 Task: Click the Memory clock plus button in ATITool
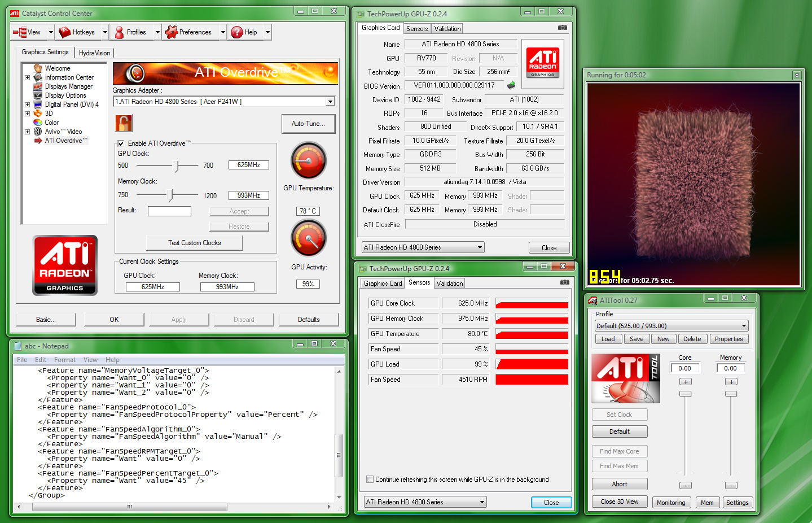[x=731, y=382]
